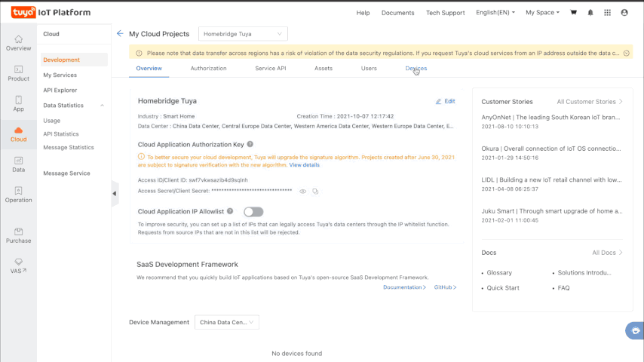Open Help in top navigation
This screenshot has width=644, height=362.
pyautogui.click(x=363, y=13)
